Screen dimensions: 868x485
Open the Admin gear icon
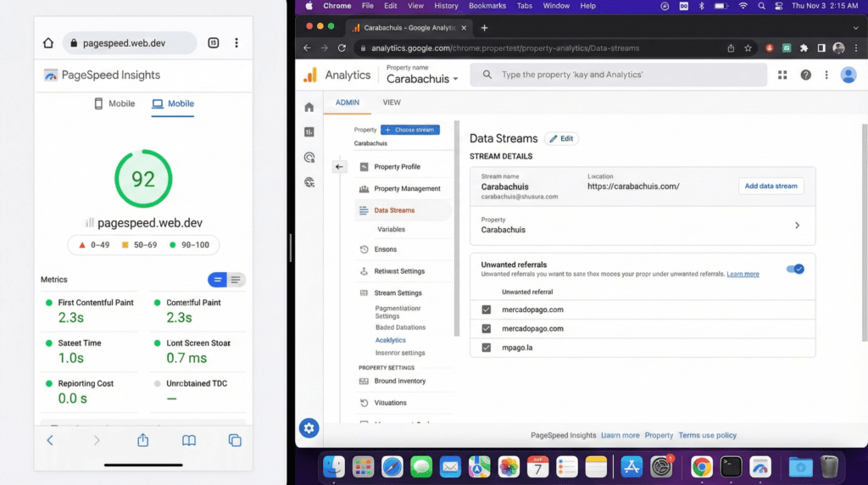click(x=309, y=428)
